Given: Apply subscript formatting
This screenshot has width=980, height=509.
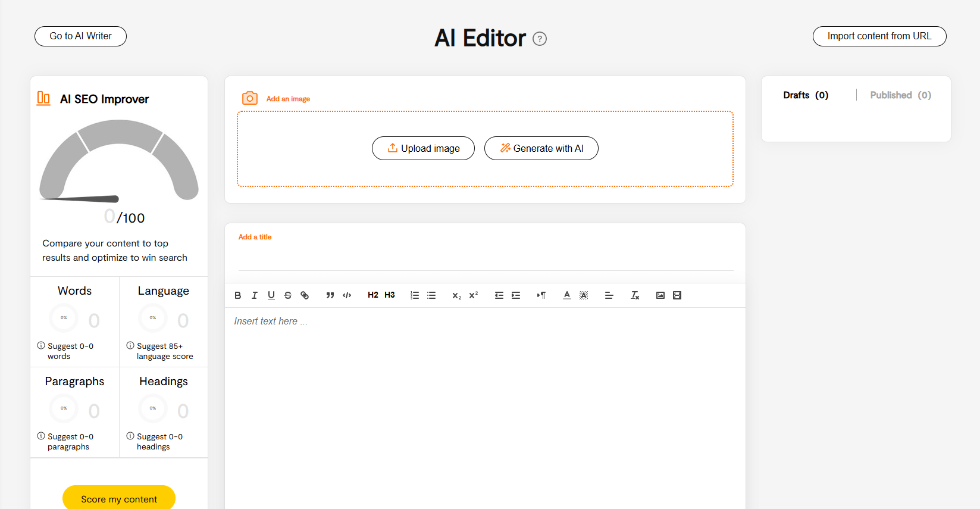Looking at the screenshot, I should (x=457, y=295).
